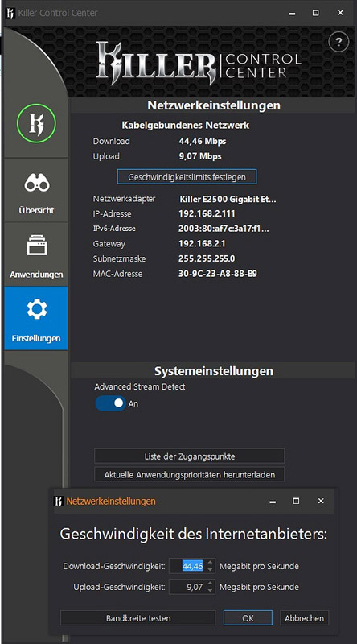Image resolution: width=357 pixels, height=644 pixels.
Task: Decrease Upload-Geschwindigkeit with down arrow
Action: point(210,590)
